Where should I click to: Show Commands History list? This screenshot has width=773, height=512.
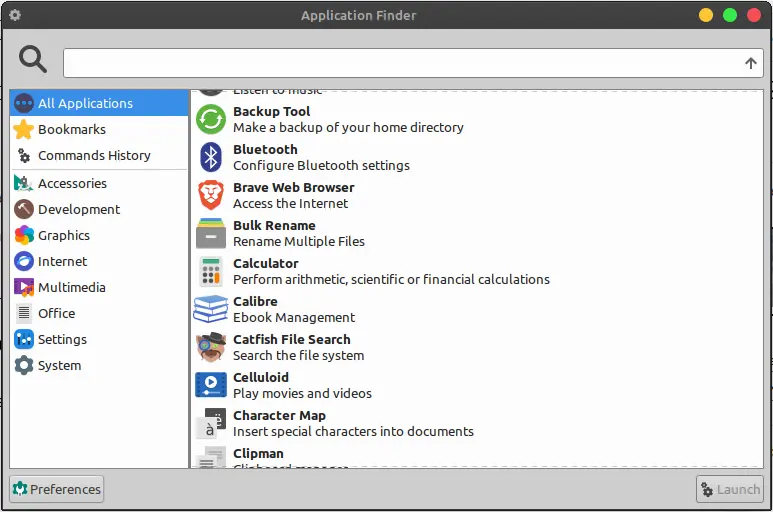pyautogui.click(x=99, y=155)
